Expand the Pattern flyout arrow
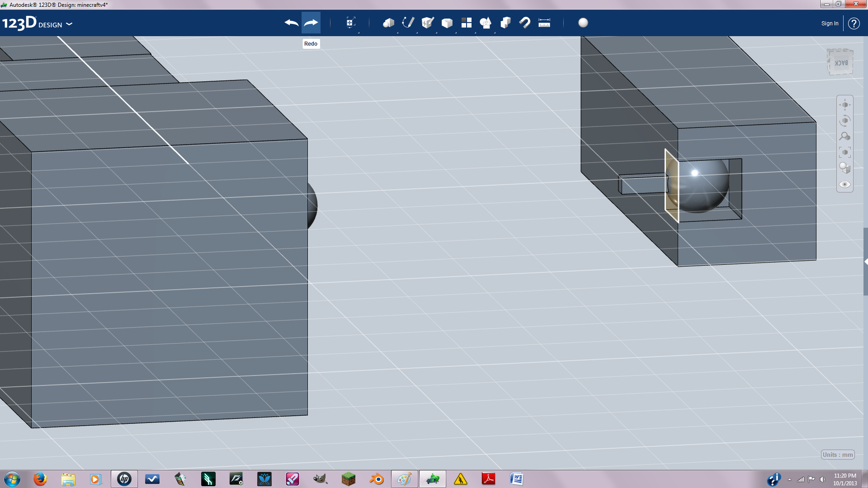This screenshot has width=868, height=488. point(476,32)
